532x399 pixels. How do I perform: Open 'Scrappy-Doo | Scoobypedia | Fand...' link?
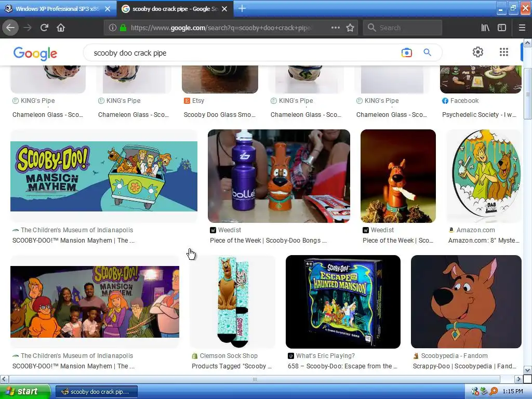(464, 366)
